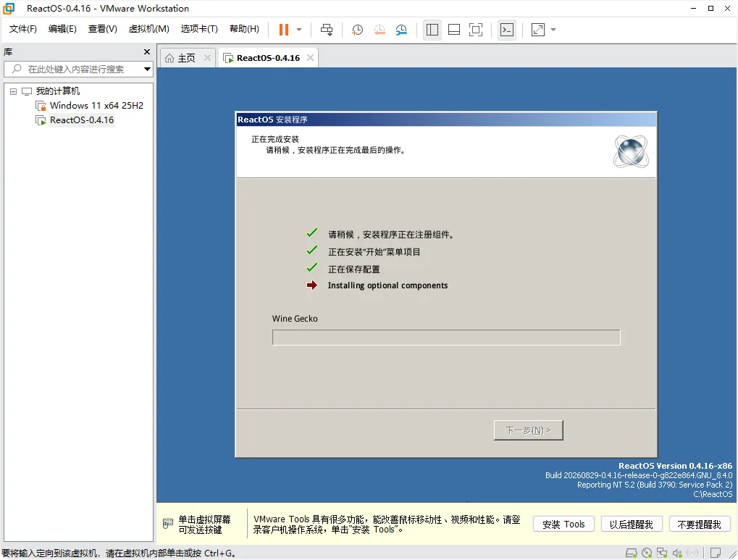Click the green checkmark beside 正在保存配置
The image size is (738, 560).
[311, 268]
